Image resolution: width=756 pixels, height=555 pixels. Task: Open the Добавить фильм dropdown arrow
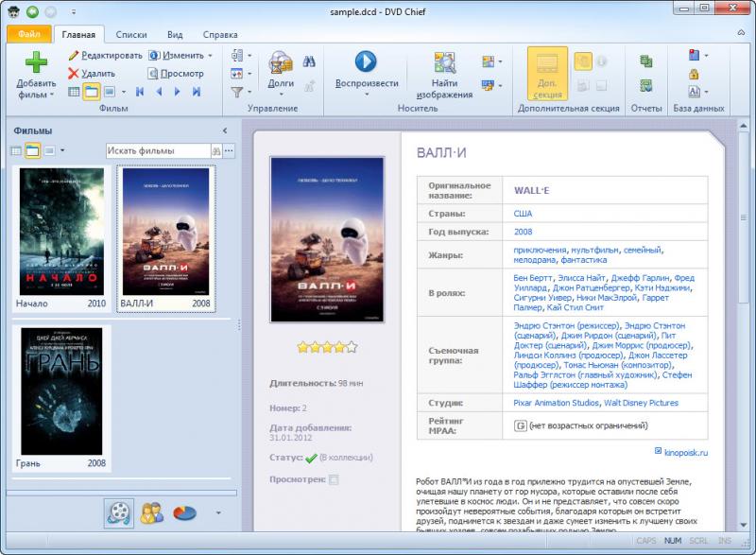coord(52,95)
